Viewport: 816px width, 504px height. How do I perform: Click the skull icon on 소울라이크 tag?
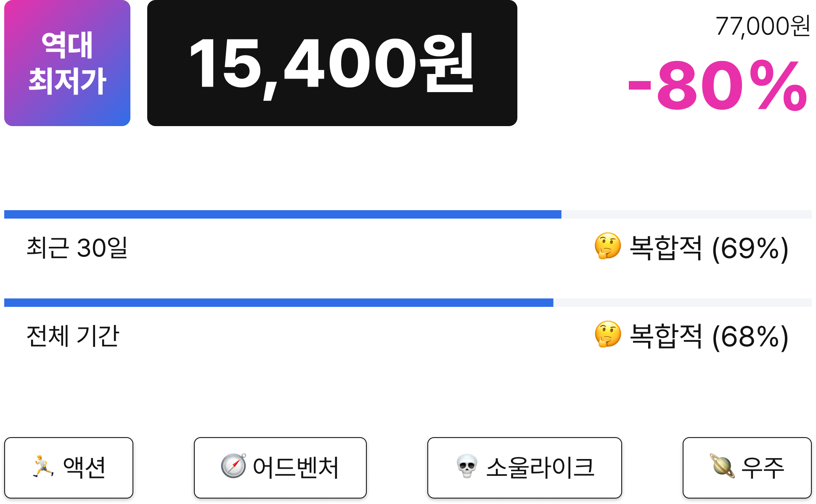tap(467, 466)
